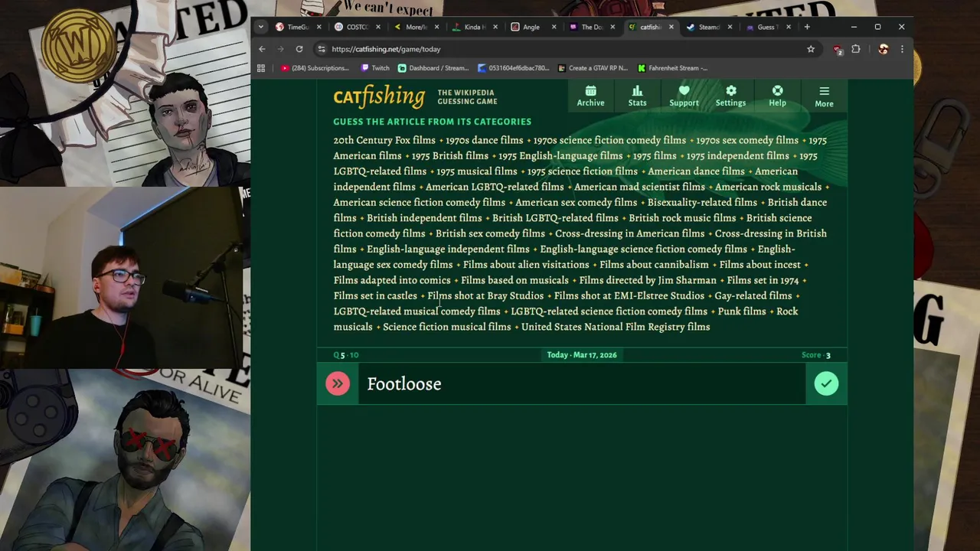Open the browser profile avatar
The height and width of the screenshot is (551, 980).
point(883,49)
